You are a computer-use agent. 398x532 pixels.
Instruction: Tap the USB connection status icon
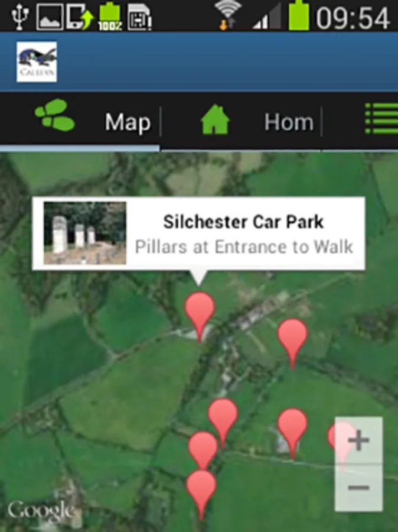pos(19,15)
